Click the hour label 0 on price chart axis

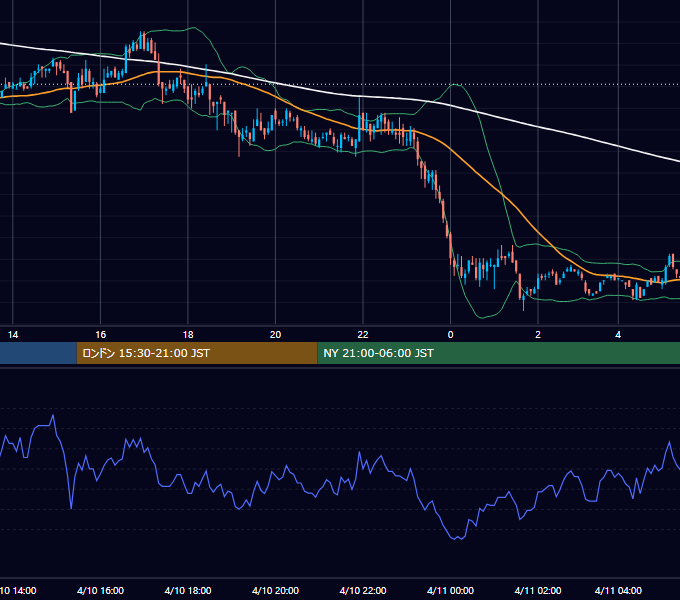tap(451, 335)
